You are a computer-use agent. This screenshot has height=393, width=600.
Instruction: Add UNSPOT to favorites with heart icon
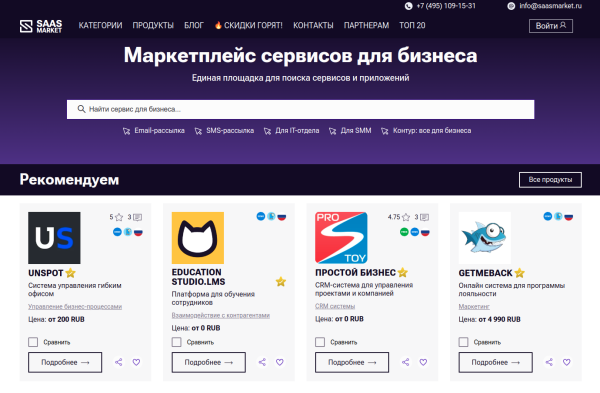136,362
